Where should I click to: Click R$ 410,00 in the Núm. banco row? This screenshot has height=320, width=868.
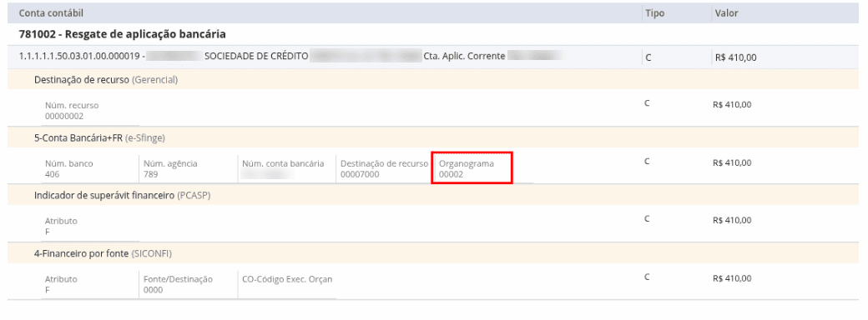pos(733,162)
